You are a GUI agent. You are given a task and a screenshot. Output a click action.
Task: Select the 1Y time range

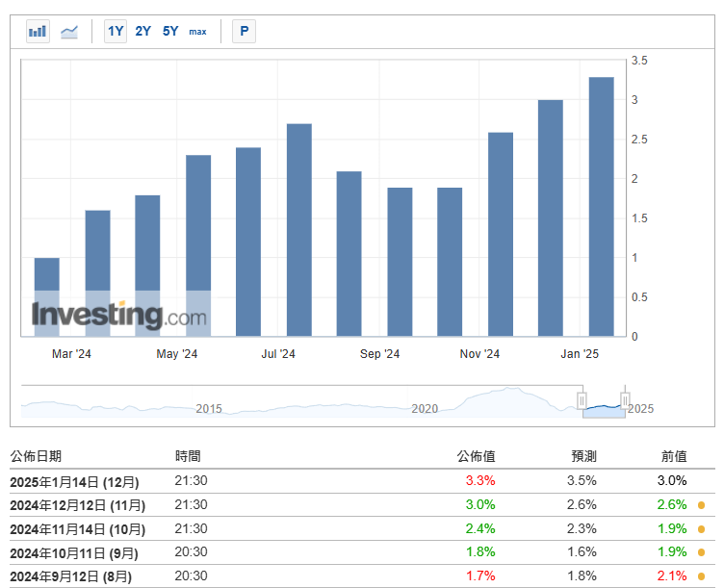point(116,31)
